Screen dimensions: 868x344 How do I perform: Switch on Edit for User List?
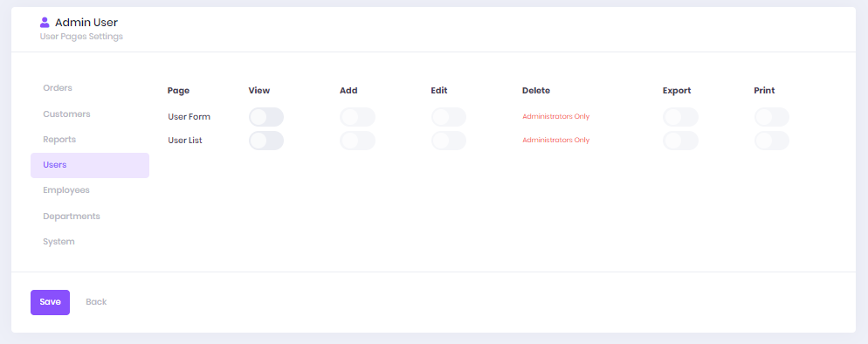click(x=448, y=141)
